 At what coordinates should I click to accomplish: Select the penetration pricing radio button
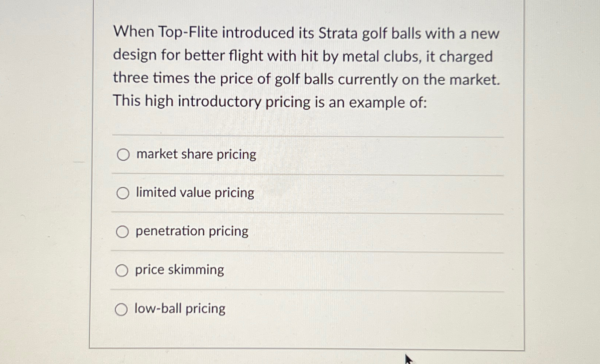123,231
